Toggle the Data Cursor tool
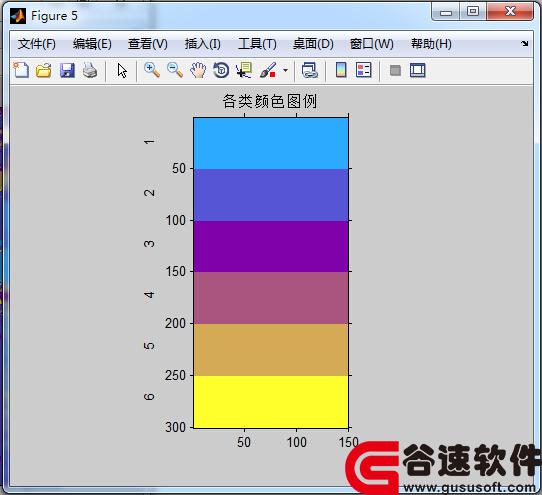 point(244,70)
